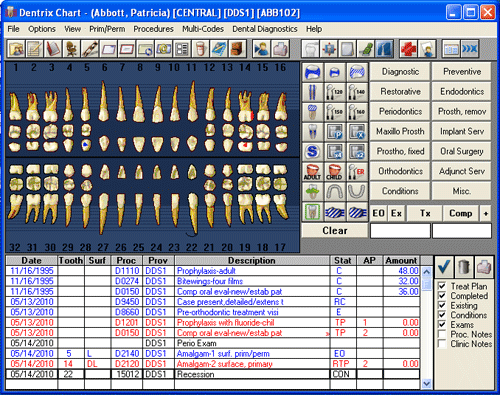This screenshot has height=395, width=500.
Task: Click the ER emergency exam icon
Action: click(x=357, y=172)
